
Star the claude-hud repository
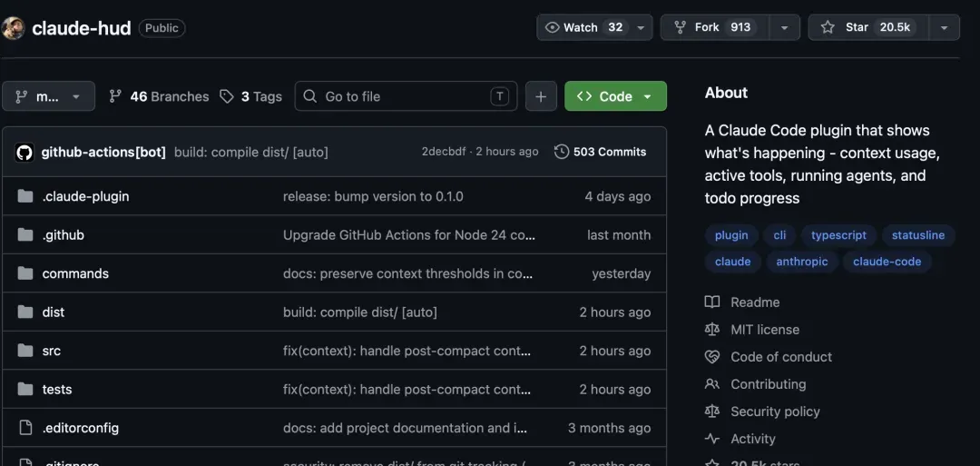(867, 27)
